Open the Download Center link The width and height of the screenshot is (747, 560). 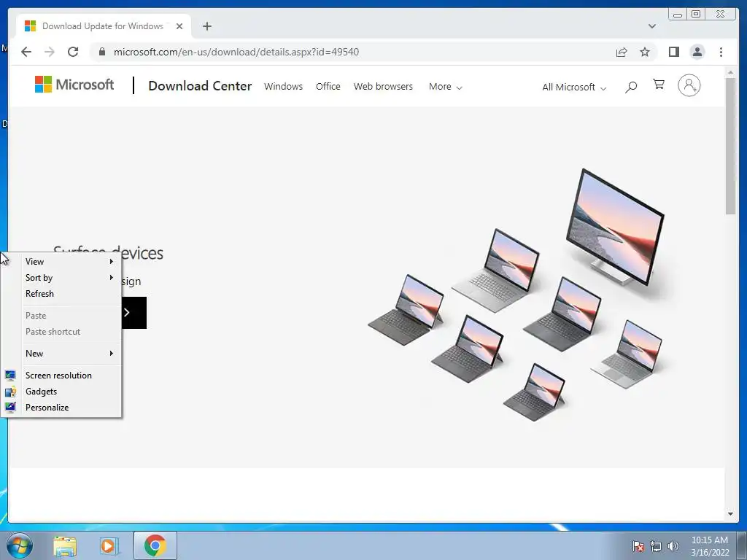pos(200,86)
